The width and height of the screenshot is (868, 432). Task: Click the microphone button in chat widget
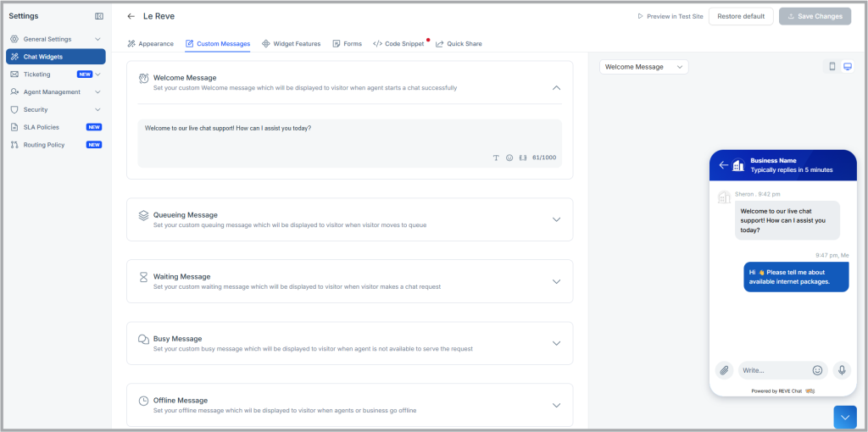pyautogui.click(x=842, y=370)
